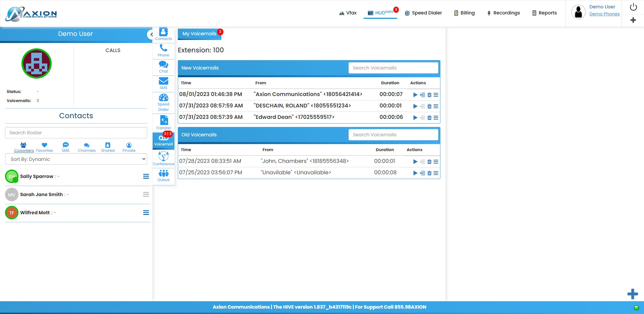Viewport: 644px width, 314px height.
Task: Delete the DESCHAIN, ROLAND voicemail
Action: point(429,106)
